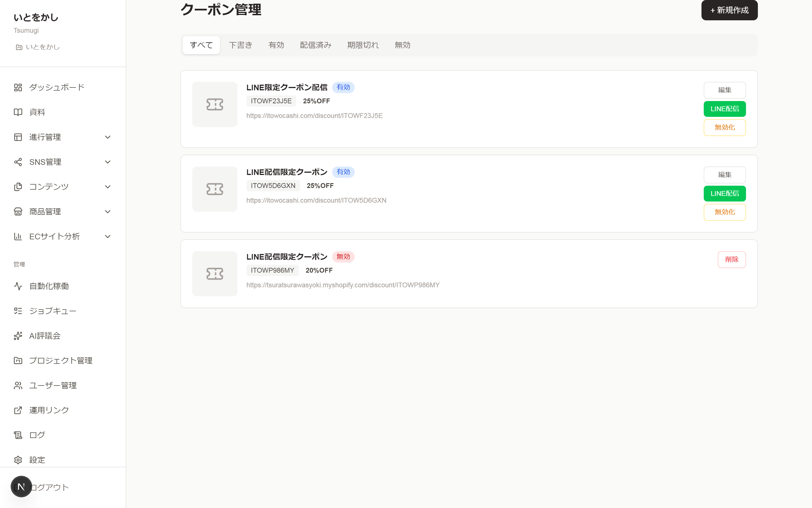Click the ITOWP986MY code chip
This screenshot has width=812, height=508.
(272, 270)
